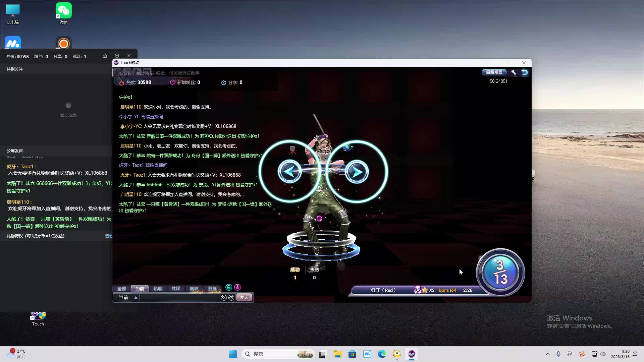Screen dimensions: 644x362
Task: Toggle the 中 input method indicator
Action: click(569, 354)
